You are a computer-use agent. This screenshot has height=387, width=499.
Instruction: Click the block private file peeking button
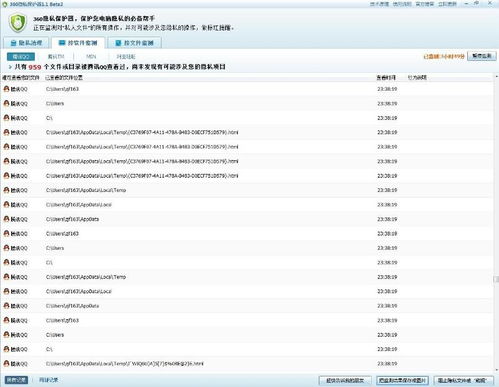click(x=464, y=380)
